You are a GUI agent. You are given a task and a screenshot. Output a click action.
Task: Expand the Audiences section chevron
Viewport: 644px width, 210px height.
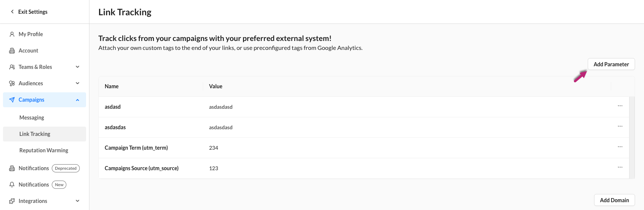(x=78, y=83)
